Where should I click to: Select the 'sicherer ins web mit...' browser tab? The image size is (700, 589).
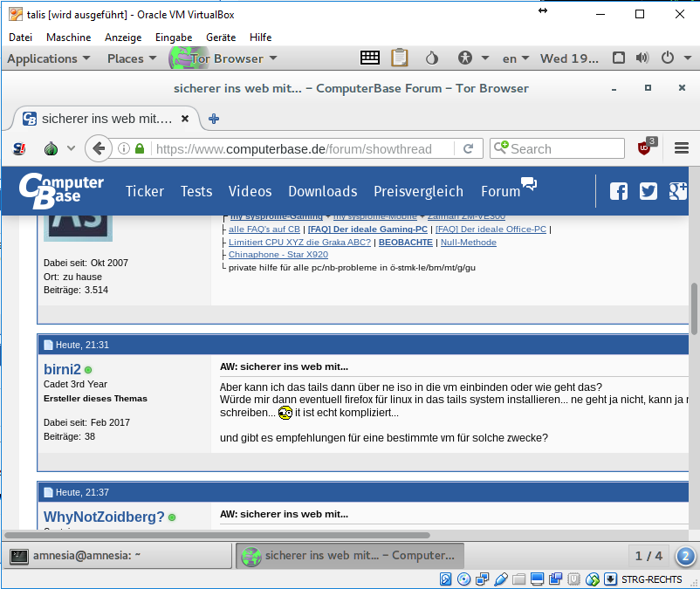[x=106, y=119]
